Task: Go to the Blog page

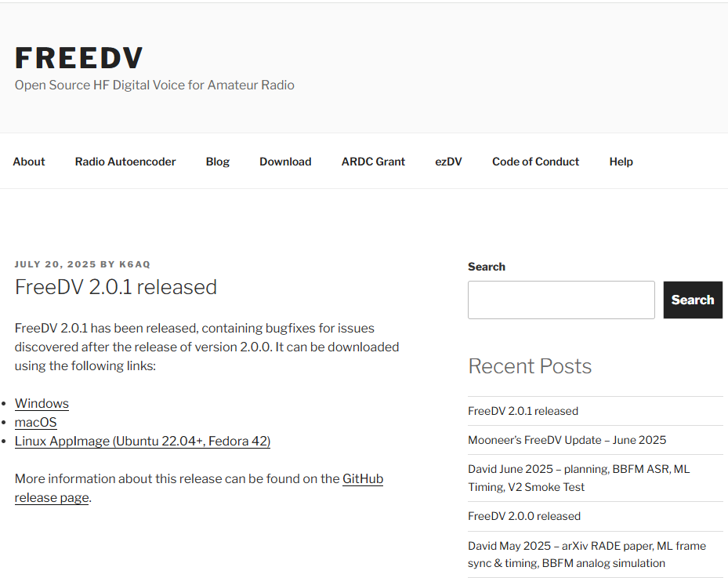Action: (218, 162)
